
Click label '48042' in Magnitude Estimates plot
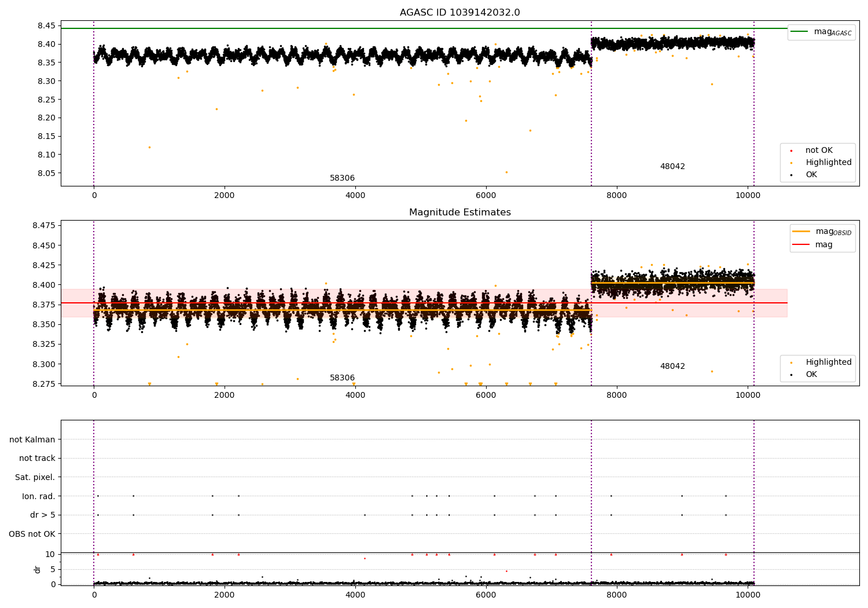pos(672,367)
